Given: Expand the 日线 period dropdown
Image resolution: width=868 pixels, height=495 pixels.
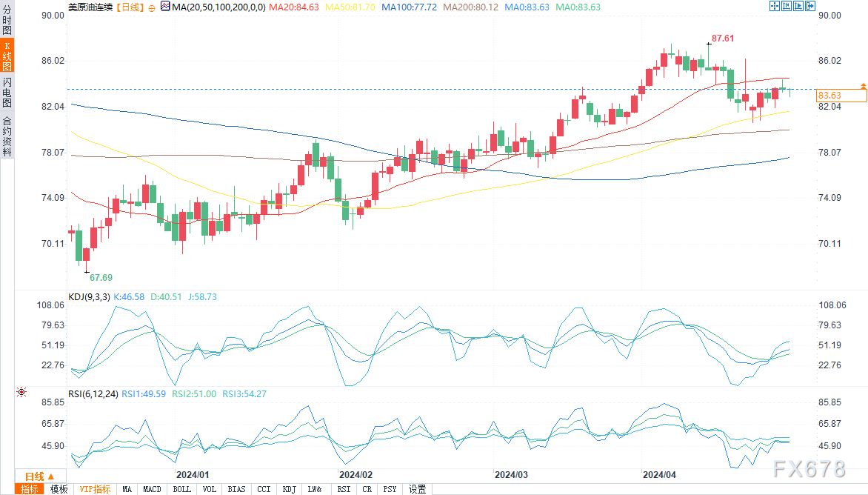Looking at the screenshot, I should 34,476.
